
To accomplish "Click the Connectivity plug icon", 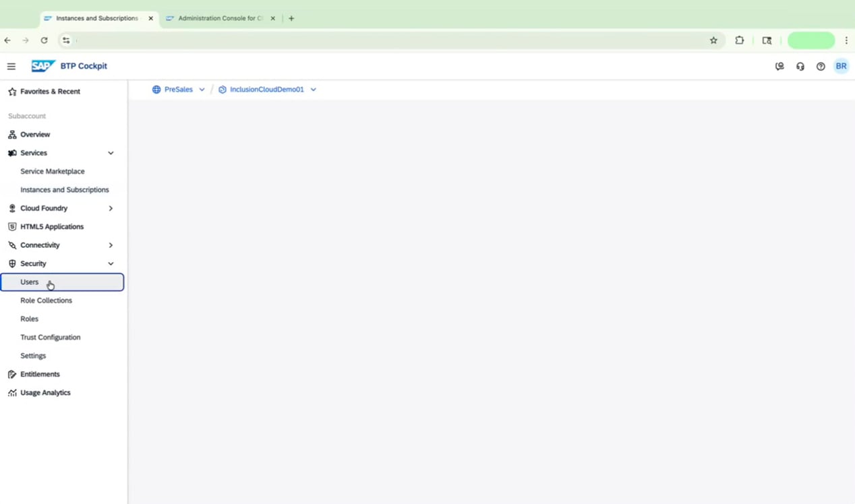I will pos(12,245).
